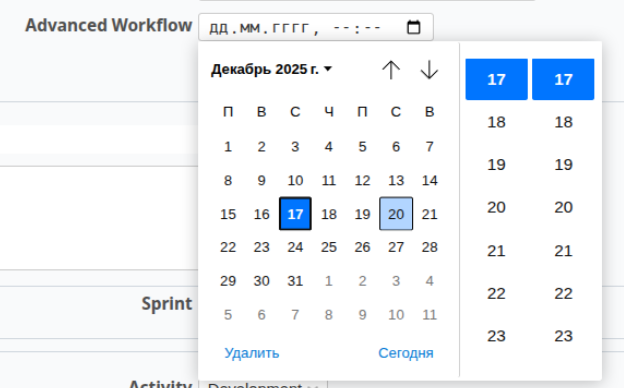Pick December 7 in the first row
The image size is (624, 388).
click(x=429, y=147)
